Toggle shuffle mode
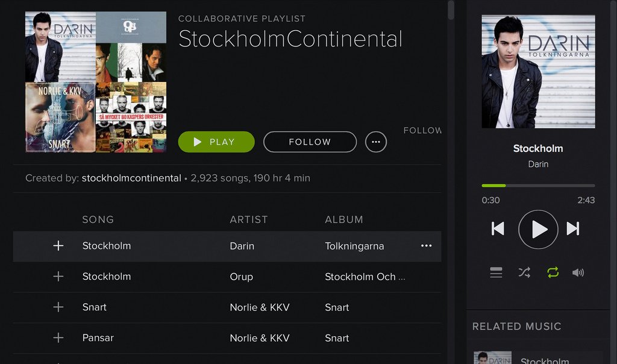 coord(524,272)
